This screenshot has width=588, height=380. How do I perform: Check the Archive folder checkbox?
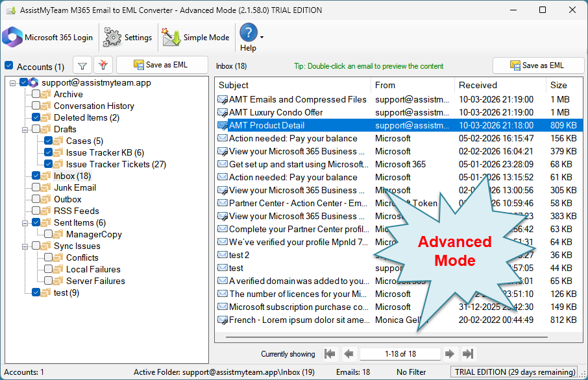[36, 94]
